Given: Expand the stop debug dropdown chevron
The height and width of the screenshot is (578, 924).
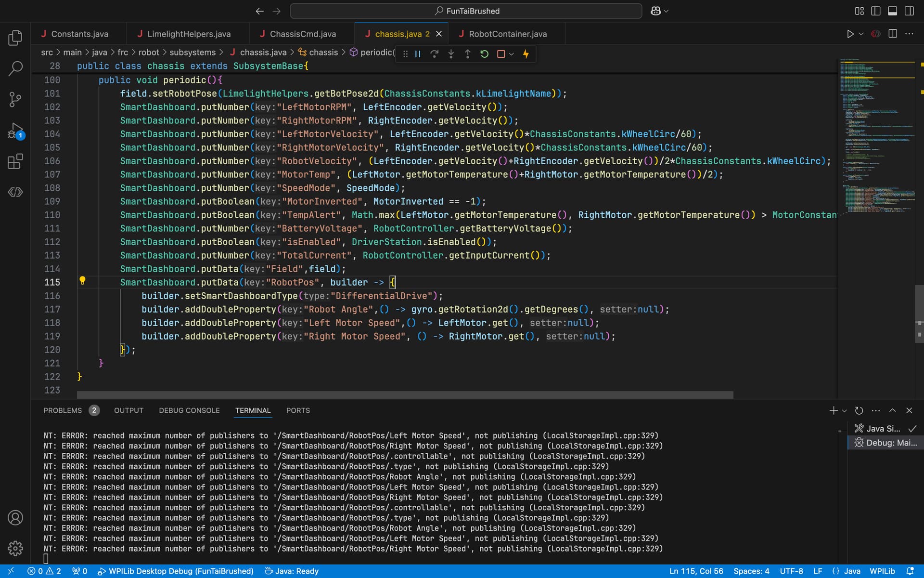Looking at the screenshot, I should click(512, 54).
